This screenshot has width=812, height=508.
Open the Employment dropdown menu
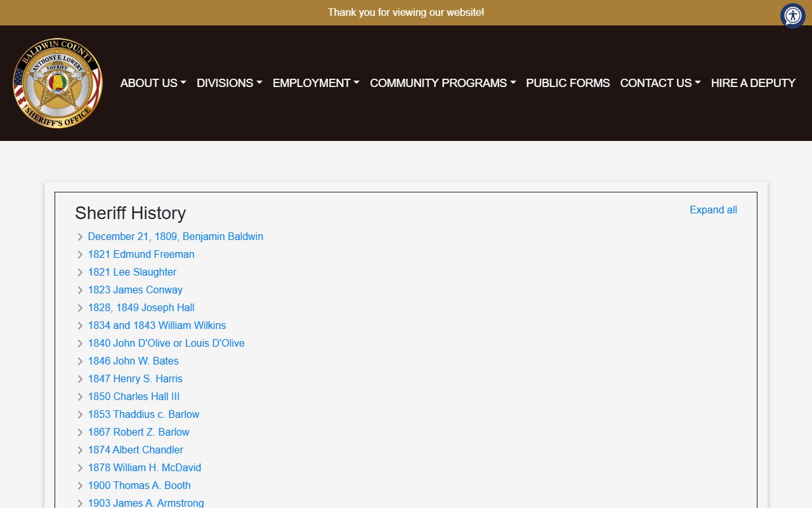[x=316, y=83]
